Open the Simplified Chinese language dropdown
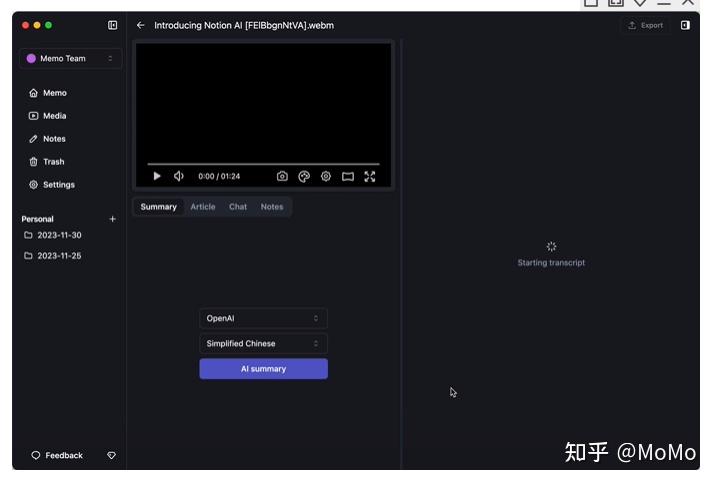This screenshot has height=484, width=716. 263,343
